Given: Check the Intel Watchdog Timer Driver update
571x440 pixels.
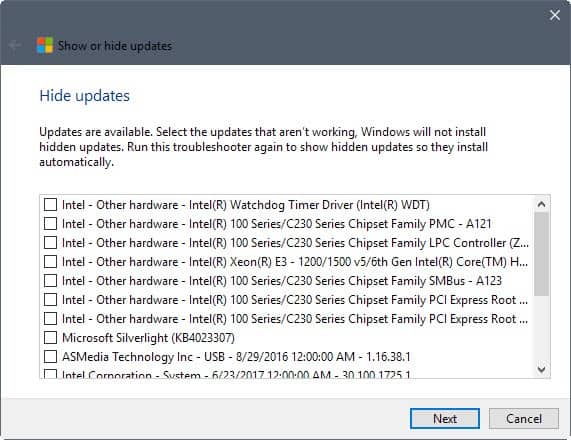Looking at the screenshot, I should coord(50,205).
